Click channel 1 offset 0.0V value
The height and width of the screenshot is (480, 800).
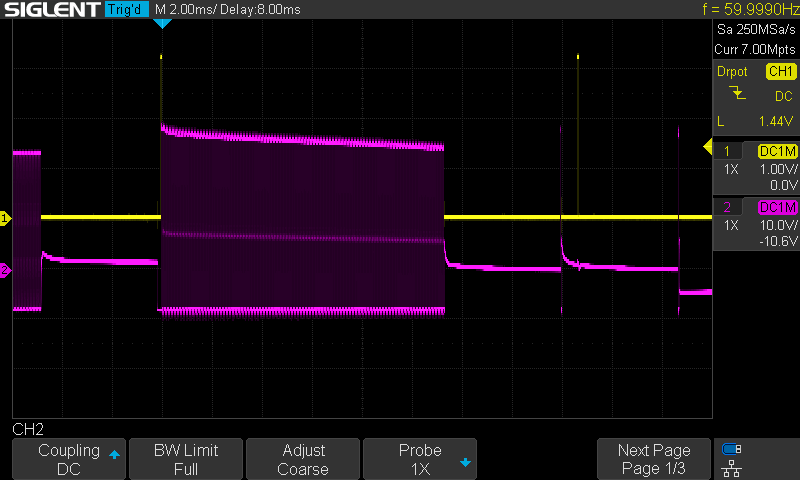point(784,185)
